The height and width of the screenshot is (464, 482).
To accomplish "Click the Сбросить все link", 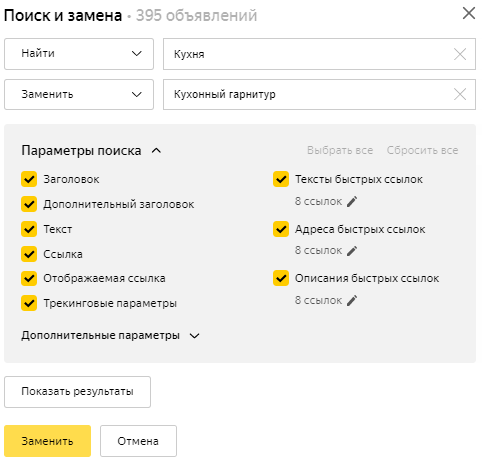I will pyautogui.click(x=422, y=150).
